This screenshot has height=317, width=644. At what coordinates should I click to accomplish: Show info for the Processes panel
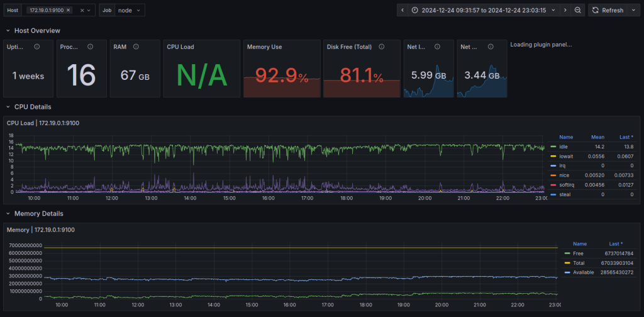point(91,47)
